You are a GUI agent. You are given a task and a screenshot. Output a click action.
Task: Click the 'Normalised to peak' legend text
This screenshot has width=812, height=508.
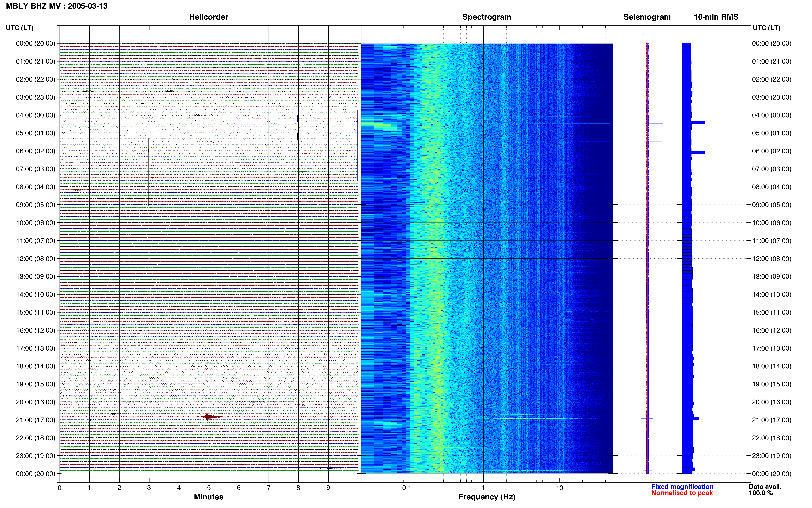(x=682, y=493)
